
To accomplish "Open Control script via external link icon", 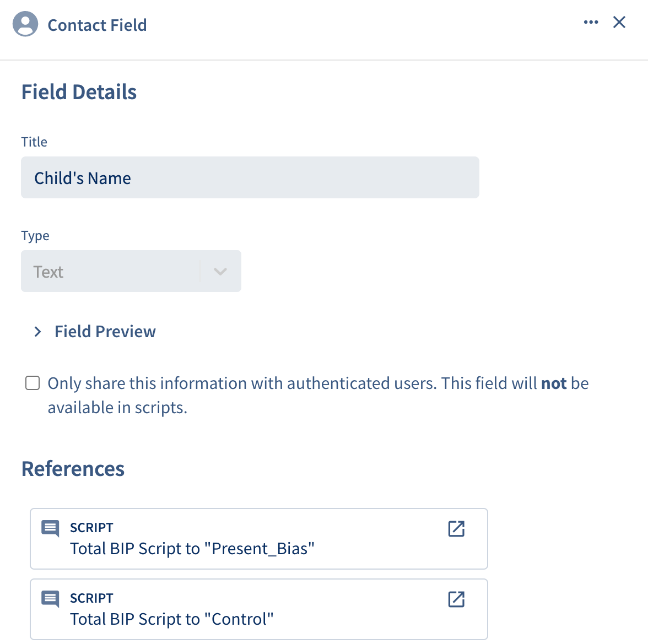I will coord(456,599).
